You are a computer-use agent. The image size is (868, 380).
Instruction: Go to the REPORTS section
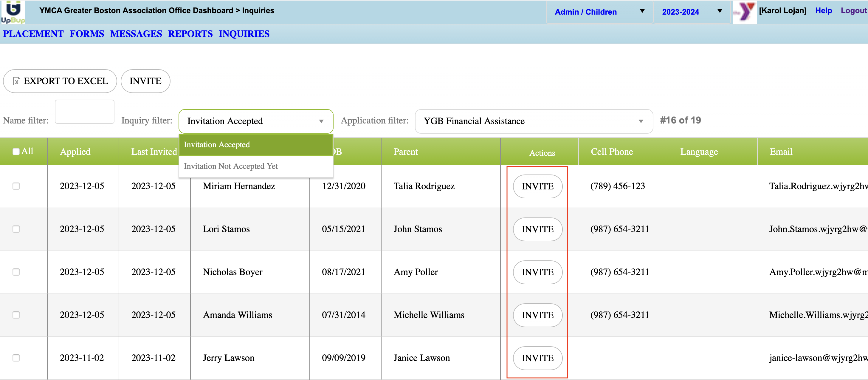190,34
